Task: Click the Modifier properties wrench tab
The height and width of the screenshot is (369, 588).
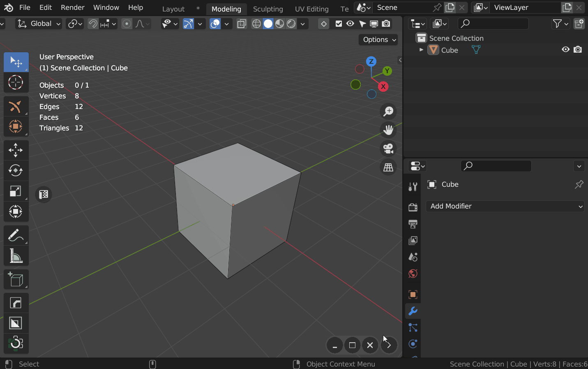Action: 413,311
